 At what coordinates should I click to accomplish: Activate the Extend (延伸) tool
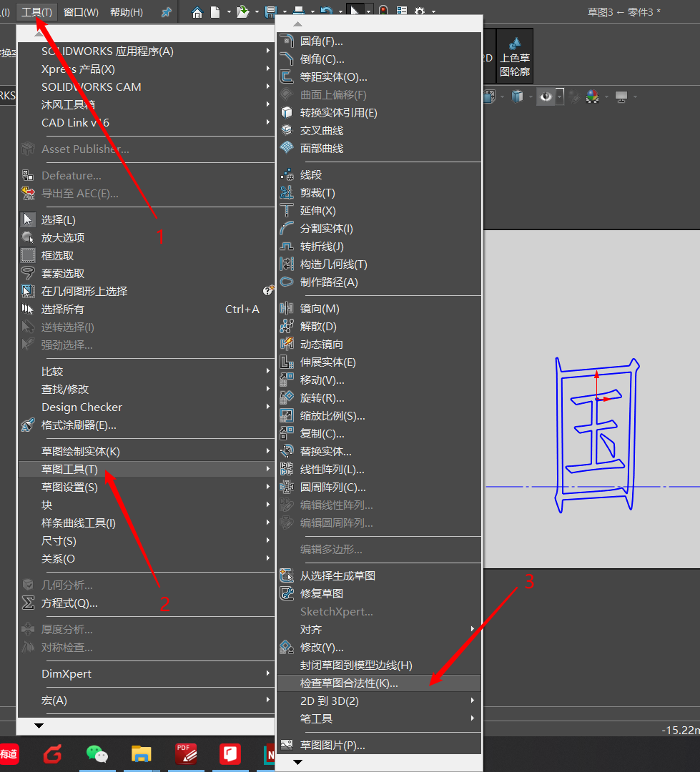coord(379,211)
